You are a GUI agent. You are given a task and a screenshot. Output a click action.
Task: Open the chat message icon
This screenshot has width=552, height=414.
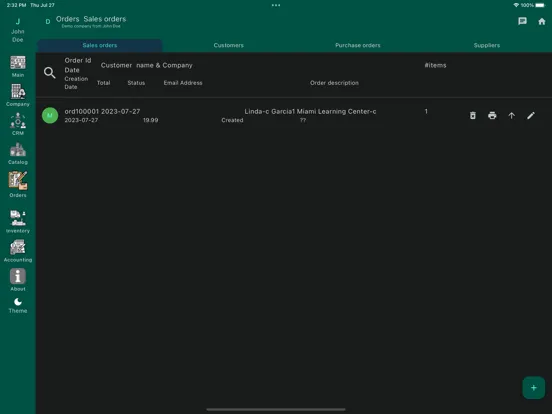point(522,21)
